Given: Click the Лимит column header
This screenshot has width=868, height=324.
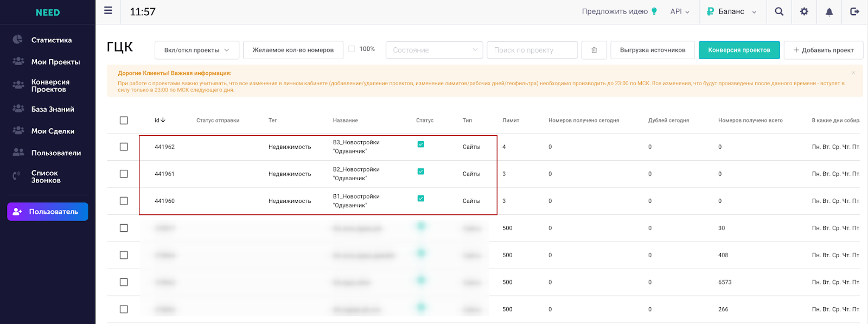Looking at the screenshot, I should (511, 120).
